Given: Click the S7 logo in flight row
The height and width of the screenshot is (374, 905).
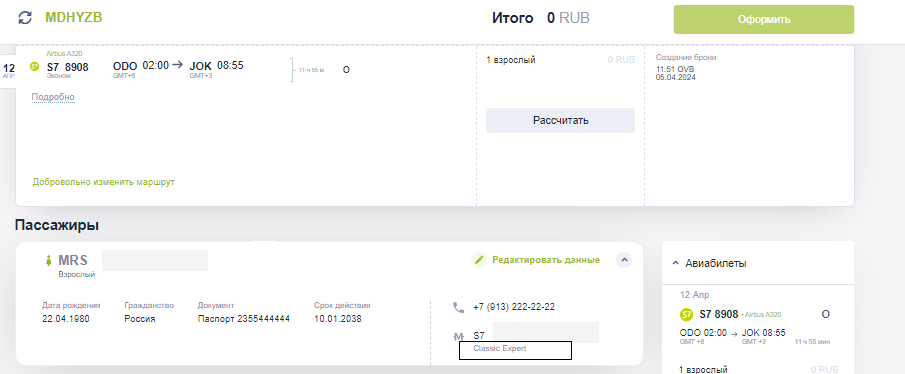Looking at the screenshot, I should 35,67.
